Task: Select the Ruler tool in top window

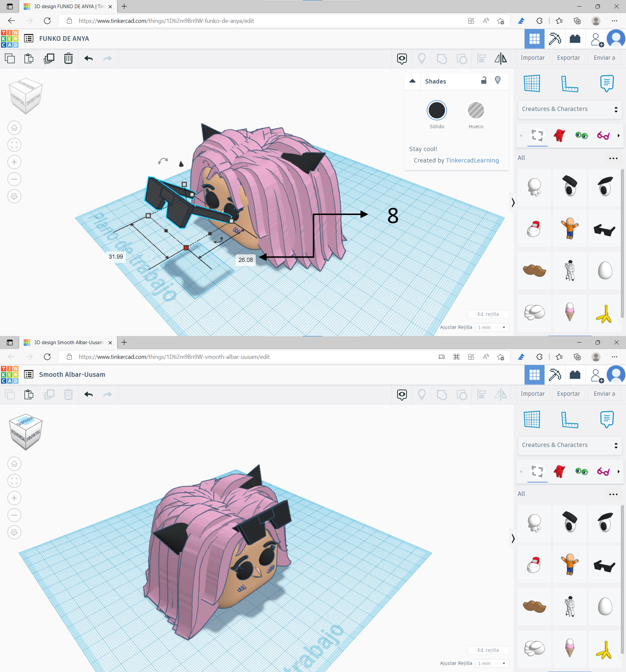Action: pos(569,83)
